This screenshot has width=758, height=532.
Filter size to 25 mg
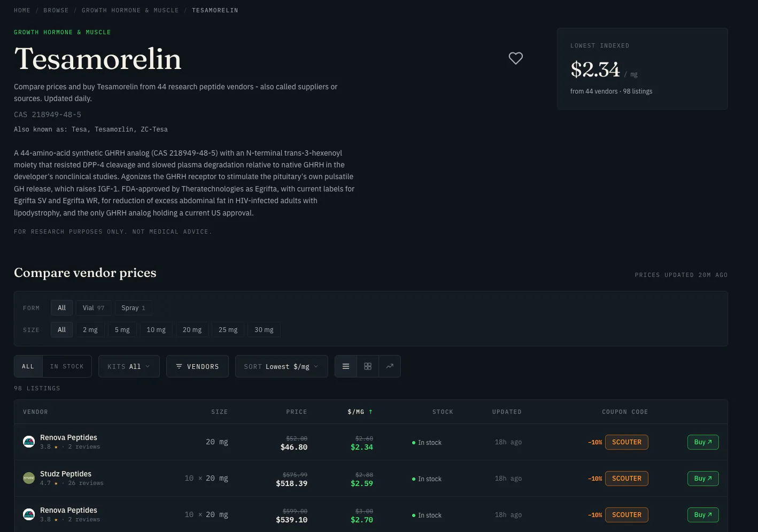228,330
